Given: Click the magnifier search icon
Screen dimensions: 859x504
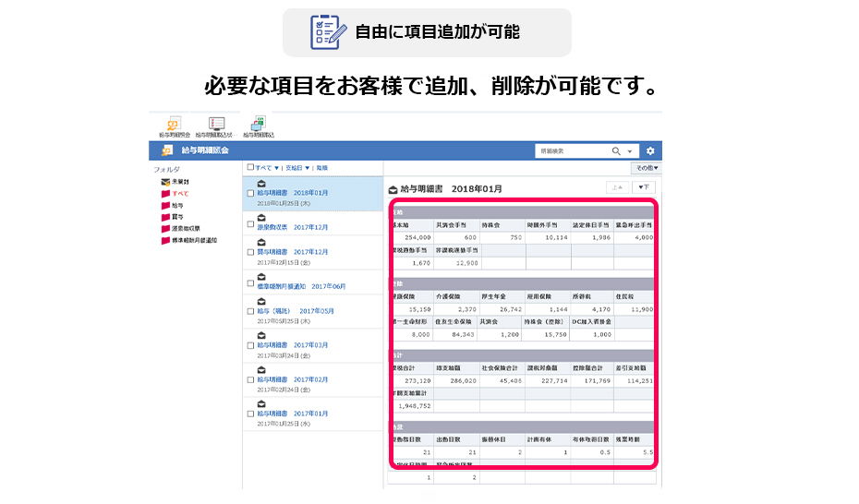Looking at the screenshot, I should [x=616, y=151].
